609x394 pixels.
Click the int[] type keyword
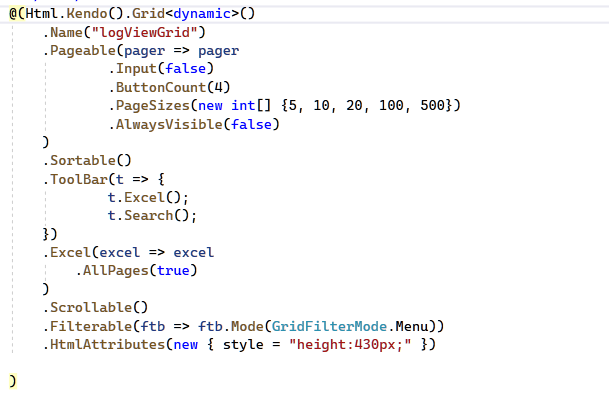(251, 105)
